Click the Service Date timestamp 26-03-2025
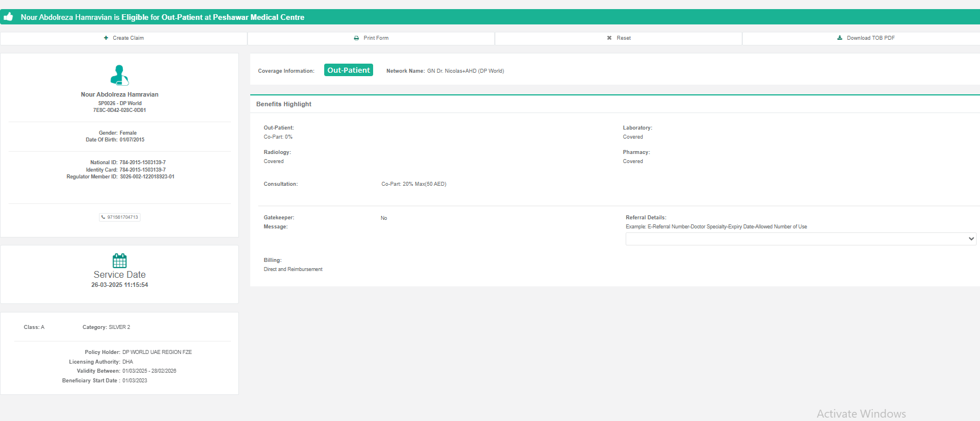Viewport: 980px width, 421px height. coord(119,285)
